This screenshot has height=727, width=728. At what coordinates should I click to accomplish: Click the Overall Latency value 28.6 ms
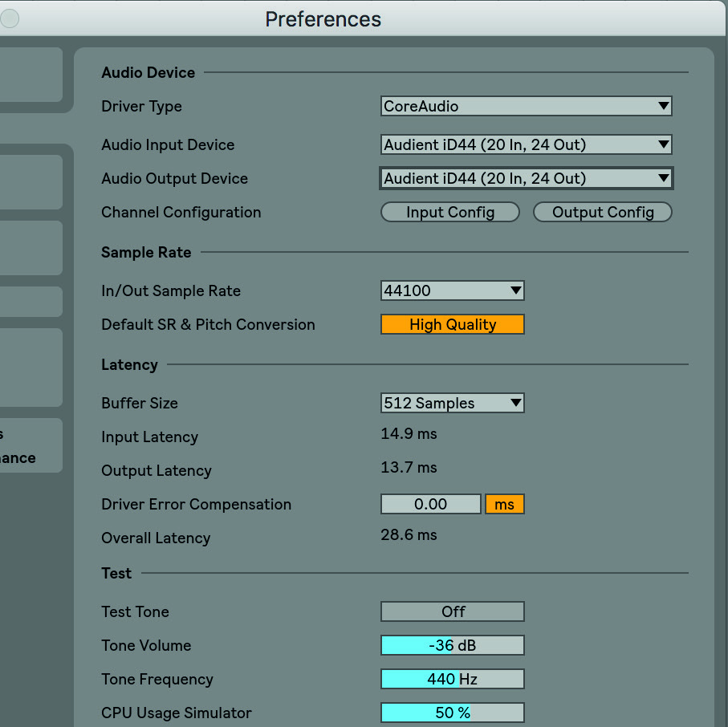click(x=409, y=534)
